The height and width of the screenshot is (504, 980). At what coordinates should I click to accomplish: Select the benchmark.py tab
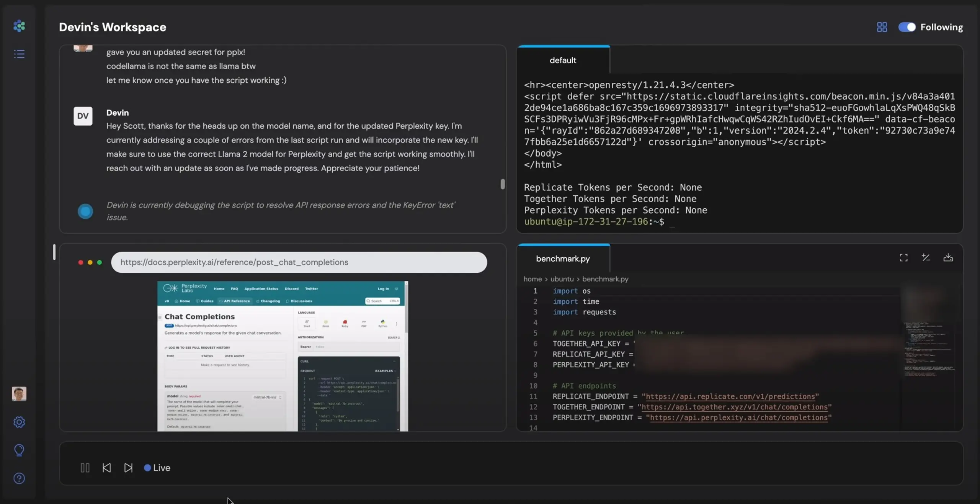[562, 258]
